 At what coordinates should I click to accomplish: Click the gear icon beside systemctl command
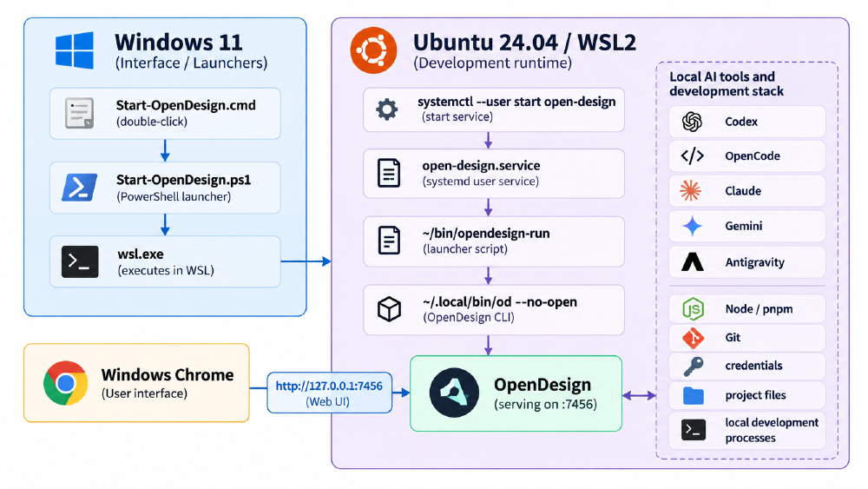click(387, 109)
